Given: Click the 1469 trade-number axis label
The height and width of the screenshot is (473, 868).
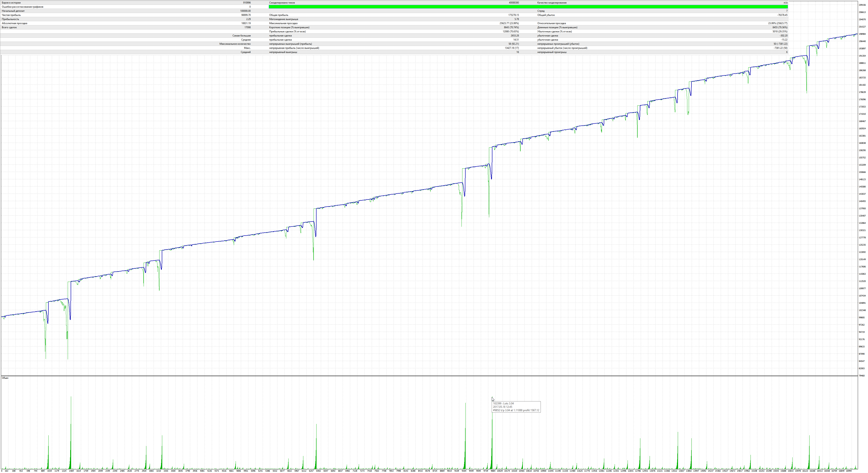Looking at the screenshot, I should pyautogui.click(x=71, y=471).
